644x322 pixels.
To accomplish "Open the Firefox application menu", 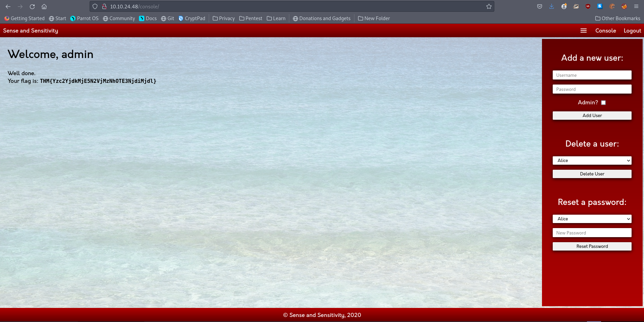I will click(x=636, y=6).
